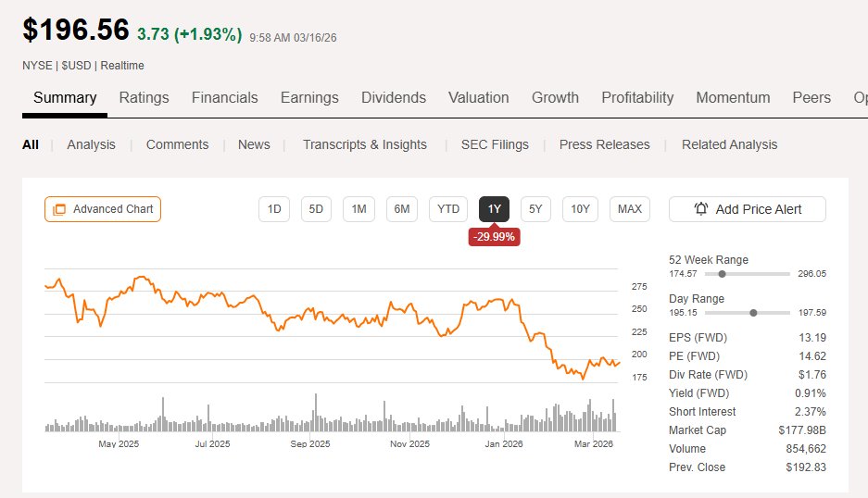Image resolution: width=868 pixels, height=498 pixels.
Task: Open Transcripts & Insights filter
Action: tap(365, 145)
